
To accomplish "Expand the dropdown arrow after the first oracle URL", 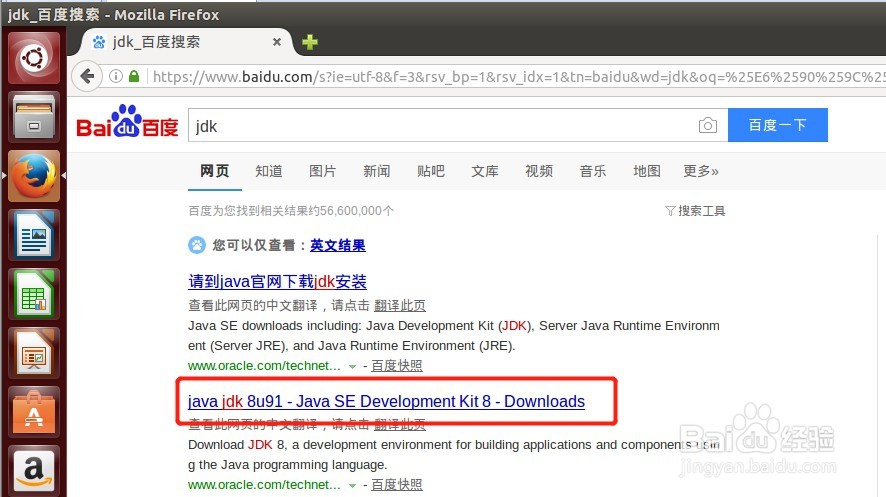I will click(x=353, y=367).
